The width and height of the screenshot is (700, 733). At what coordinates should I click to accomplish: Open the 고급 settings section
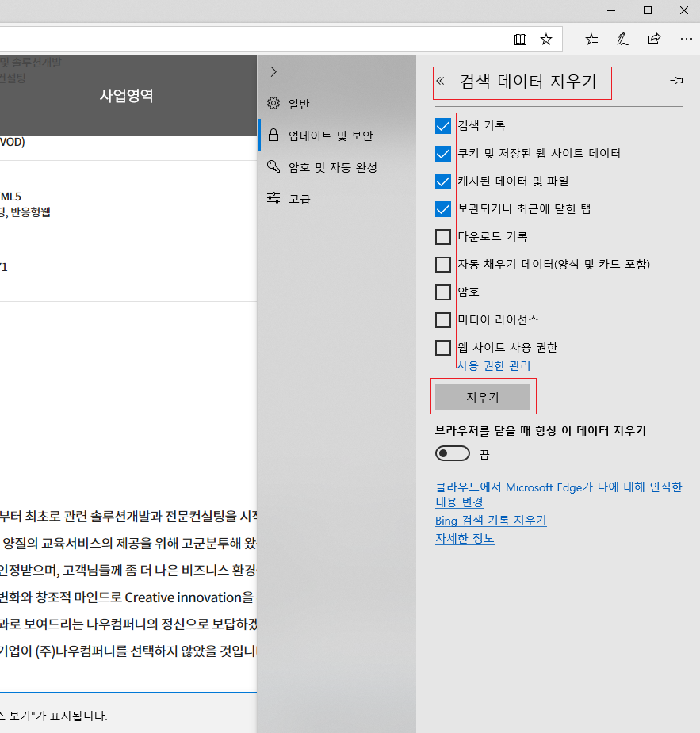pos(299,199)
